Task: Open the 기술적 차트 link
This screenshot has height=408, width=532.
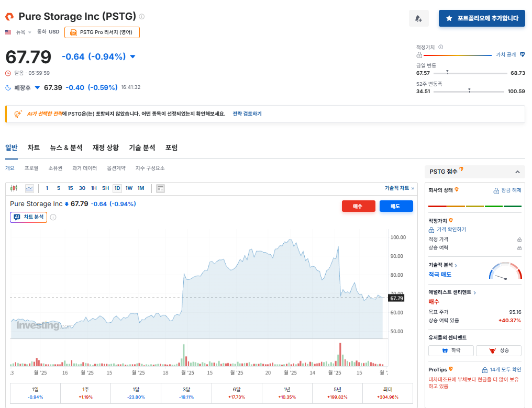Action: pos(399,188)
